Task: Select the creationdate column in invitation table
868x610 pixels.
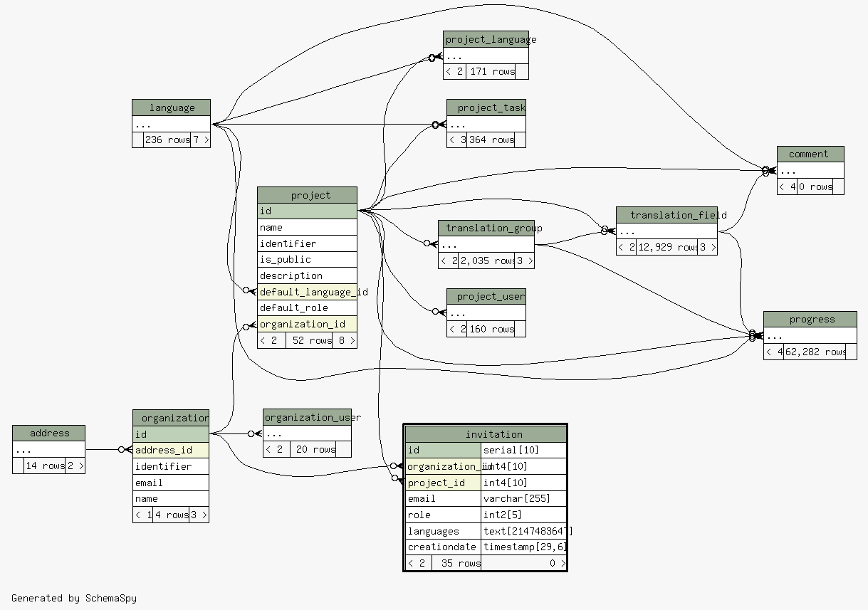Action: coord(443,547)
